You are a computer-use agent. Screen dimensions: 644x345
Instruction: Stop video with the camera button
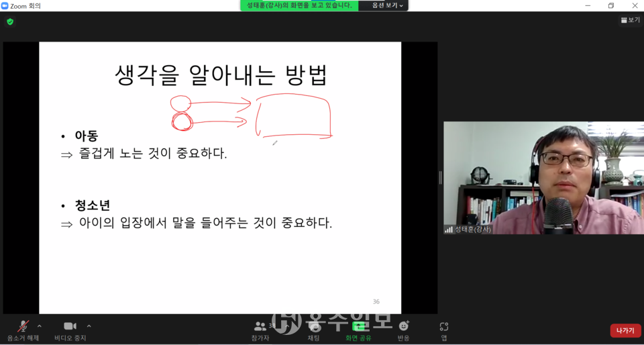tap(70, 327)
